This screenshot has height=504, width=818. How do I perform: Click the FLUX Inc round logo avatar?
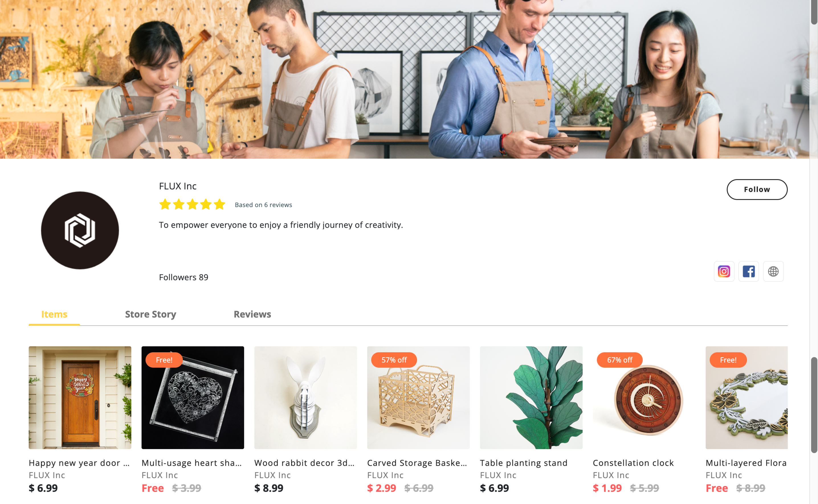coord(80,230)
